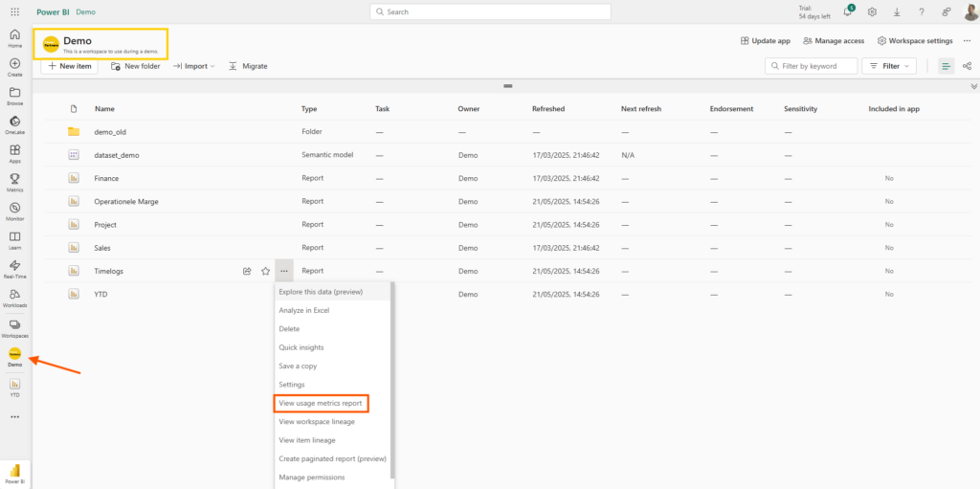Open the Project report
The height and width of the screenshot is (489, 980).
[x=105, y=225]
